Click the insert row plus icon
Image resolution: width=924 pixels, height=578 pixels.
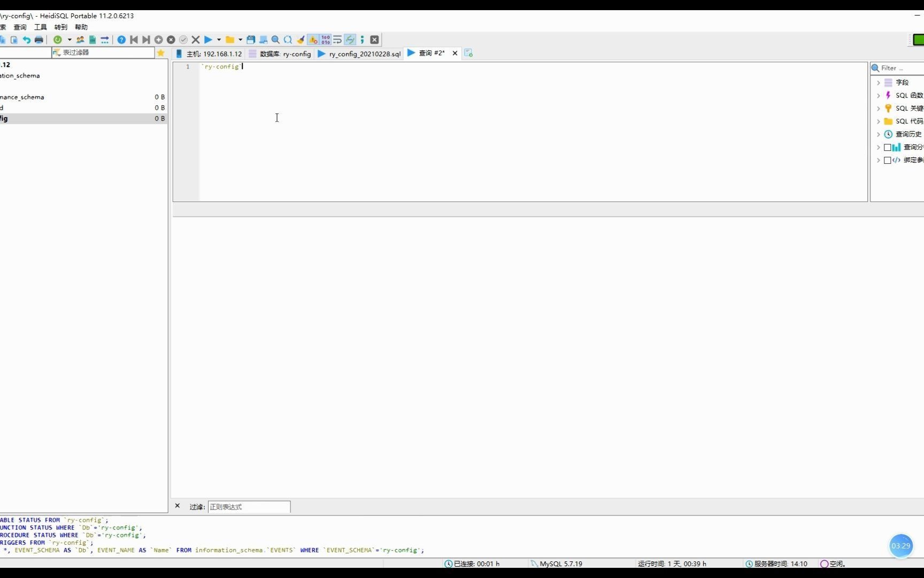click(159, 40)
